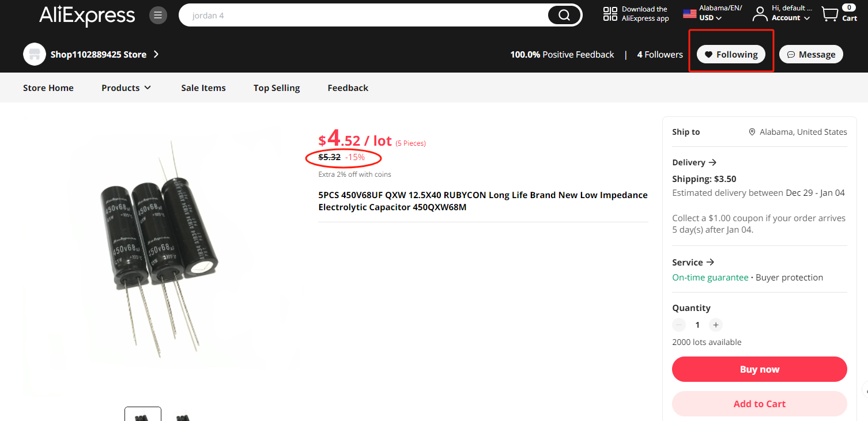Image resolution: width=868 pixels, height=421 pixels.
Task: Open the shopping cart icon
Action: tap(830, 14)
